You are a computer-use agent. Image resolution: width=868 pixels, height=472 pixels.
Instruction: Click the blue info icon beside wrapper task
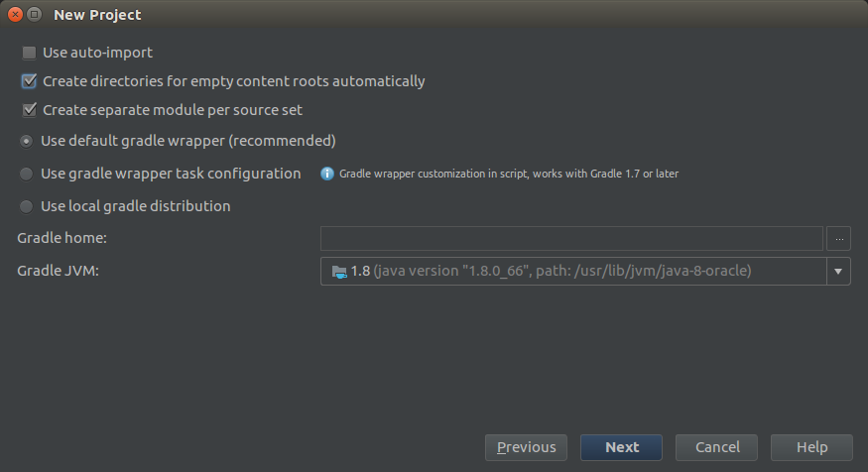click(327, 174)
